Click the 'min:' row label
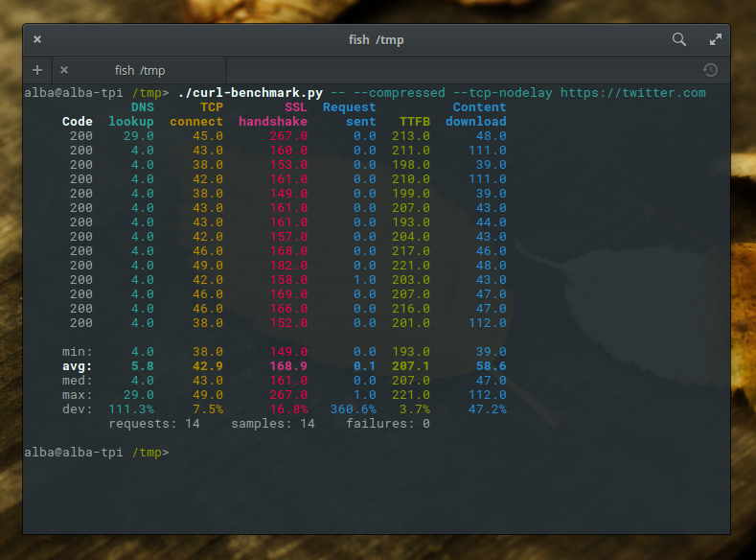The image size is (756, 560). tap(78, 352)
